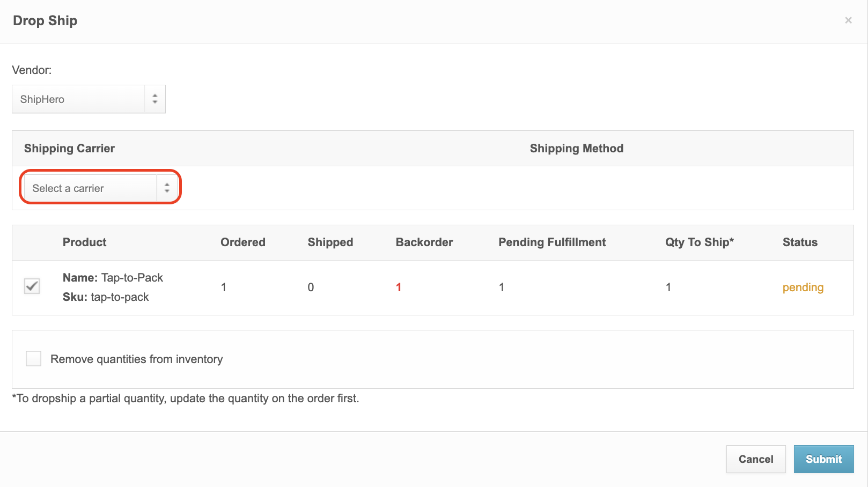Click the carrier dropdown up-down arrows

[x=167, y=188]
